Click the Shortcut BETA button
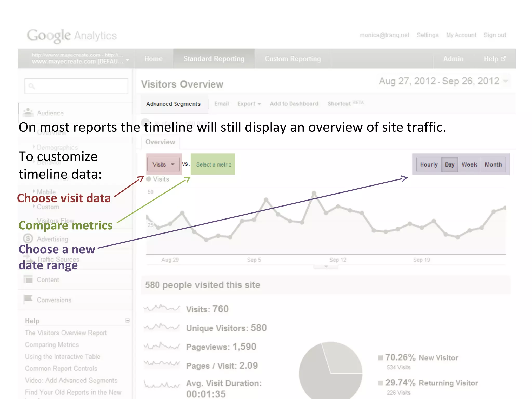532x399 pixels. coord(345,103)
